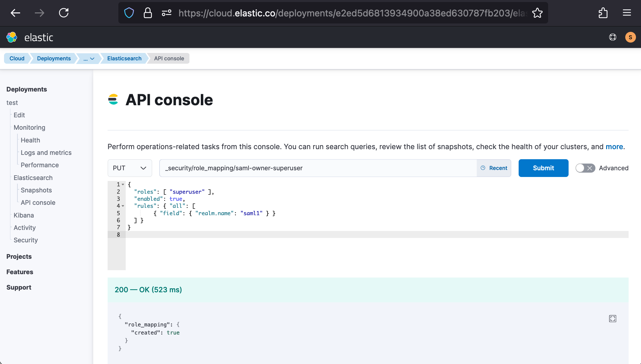Open the browser extensions puzzle icon

603,13
